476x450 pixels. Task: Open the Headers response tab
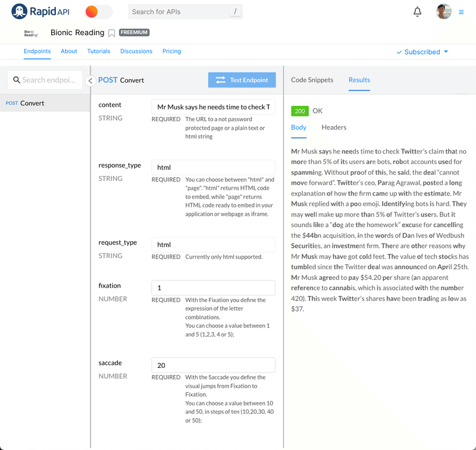(x=334, y=127)
